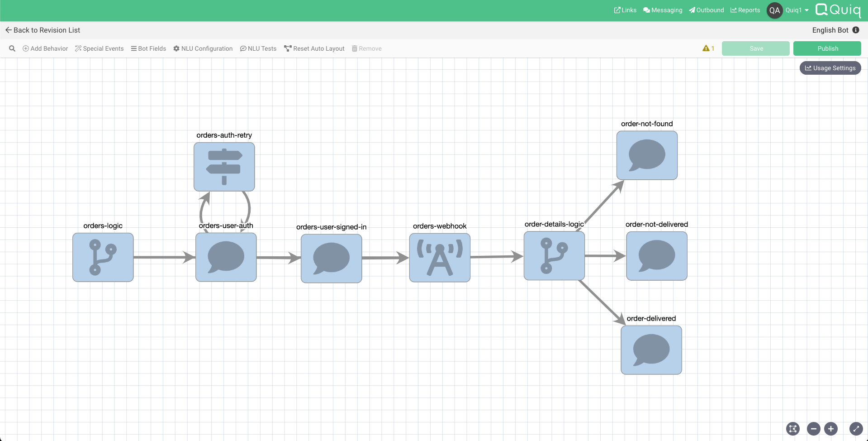Click the warning triangle indicator

click(706, 48)
